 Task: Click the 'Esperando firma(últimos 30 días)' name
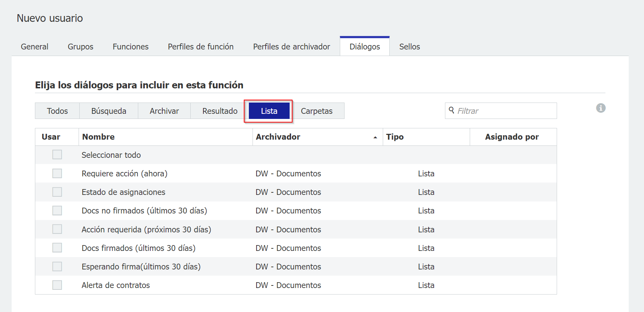141,267
